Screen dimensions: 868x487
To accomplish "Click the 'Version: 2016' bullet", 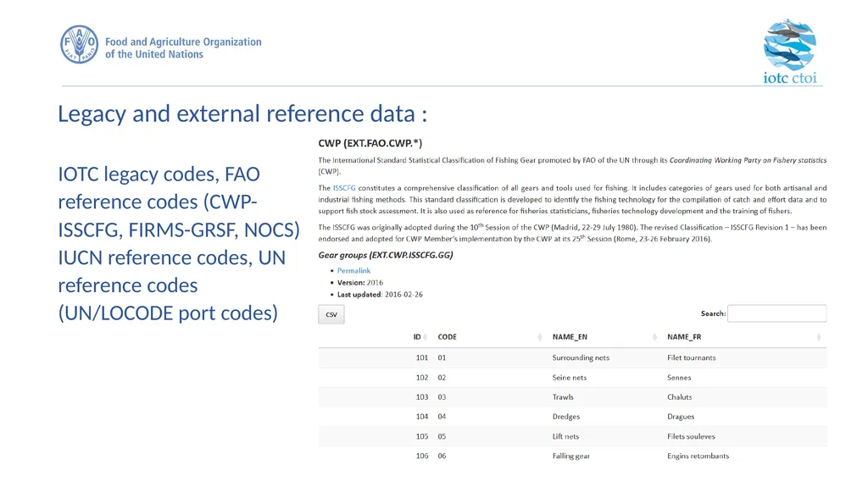I will 359,283.
